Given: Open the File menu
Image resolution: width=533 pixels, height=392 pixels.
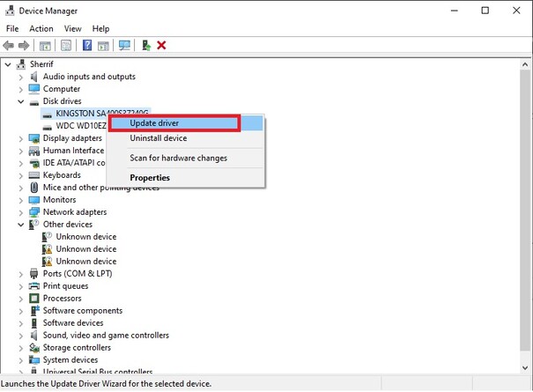Looking at the screenshot, I should 12,28.
